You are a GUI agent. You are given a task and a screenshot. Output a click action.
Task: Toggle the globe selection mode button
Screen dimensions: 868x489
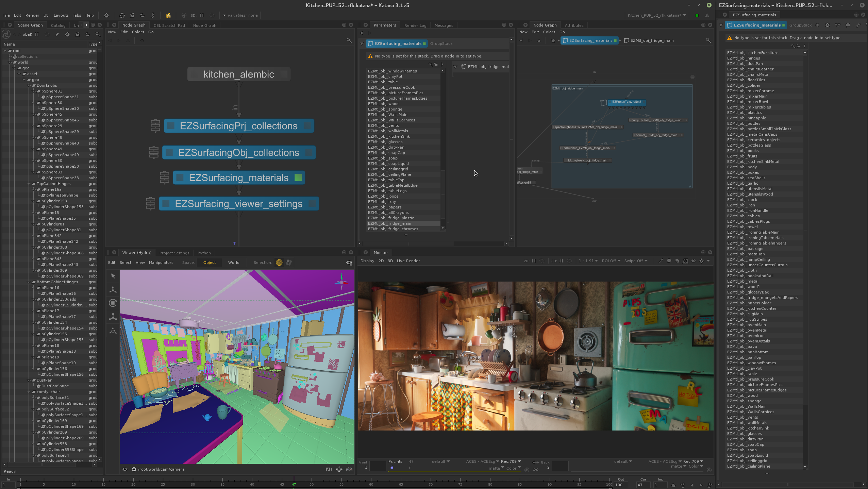tap(279, 263)
